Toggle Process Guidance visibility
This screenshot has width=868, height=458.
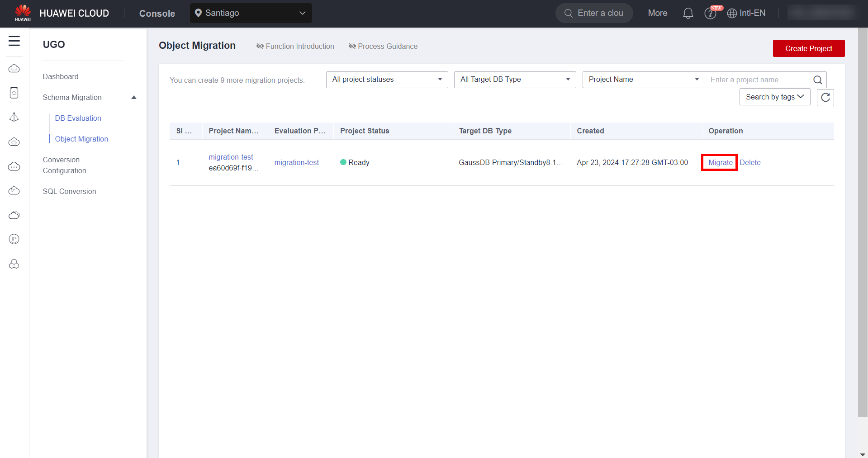click(x=383, y=46)
